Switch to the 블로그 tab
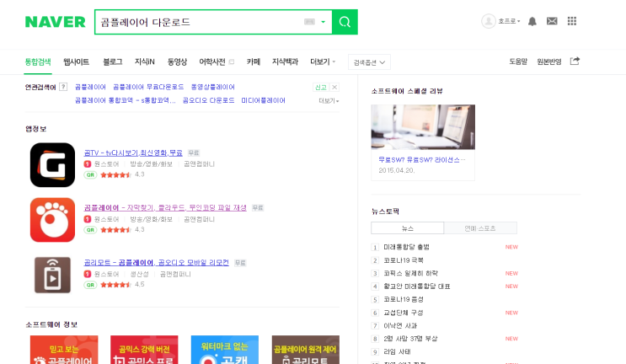The height and width of the screenshot is (364, 626). [113, 62]
